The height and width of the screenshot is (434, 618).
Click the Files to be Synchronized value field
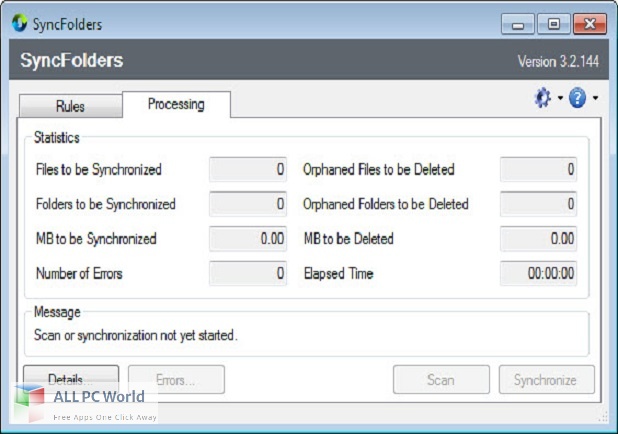pyautogui.click(x=248, y=169)
